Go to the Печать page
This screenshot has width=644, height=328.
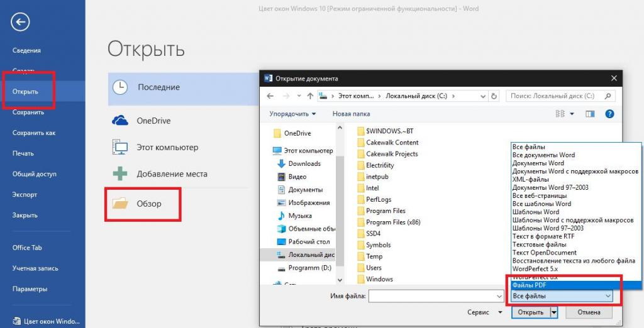[x=23, y=153]
